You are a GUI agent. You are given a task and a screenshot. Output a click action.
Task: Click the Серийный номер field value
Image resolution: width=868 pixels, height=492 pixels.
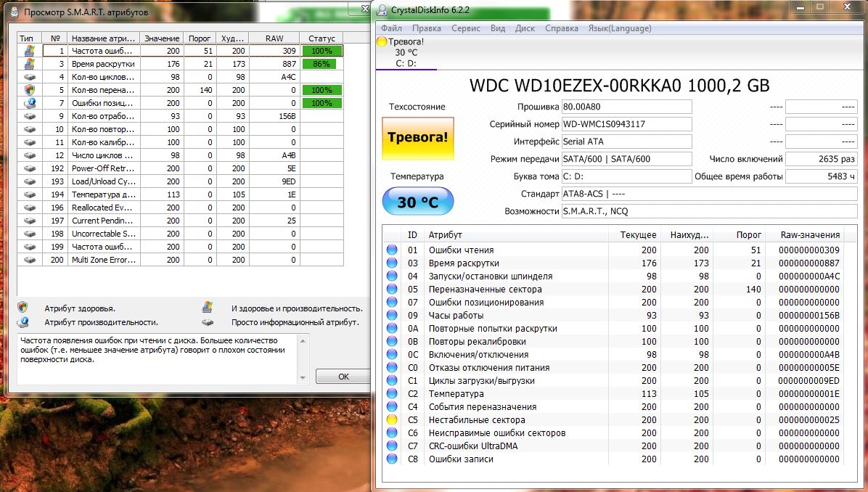click(x=627, y=124)
